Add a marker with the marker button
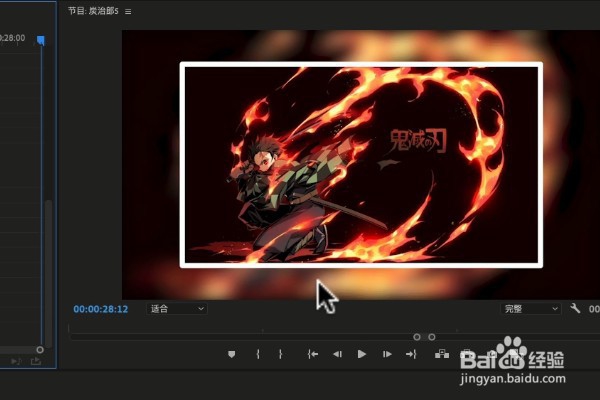 (x=232, y=354)
